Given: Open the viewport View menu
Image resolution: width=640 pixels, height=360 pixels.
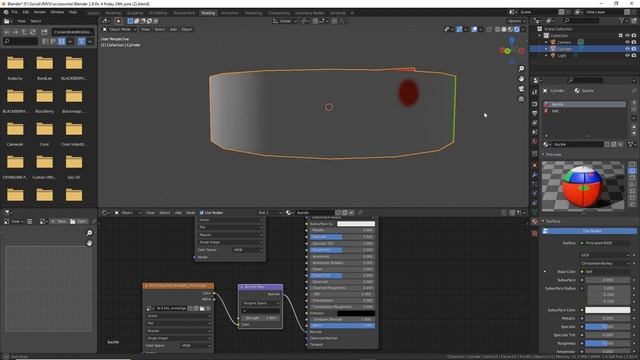Looking at the screenshot, I should [145, 29].
